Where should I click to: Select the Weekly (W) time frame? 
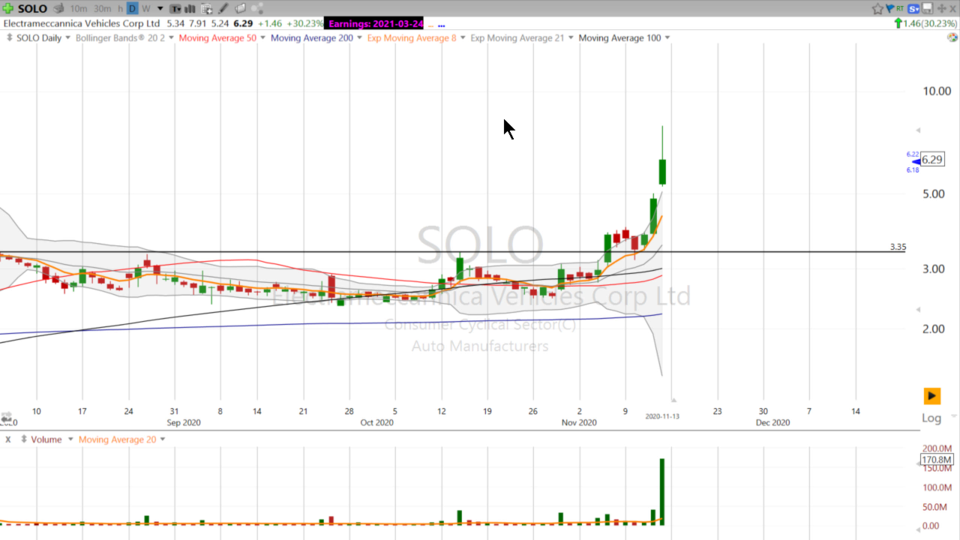pyautogui.click(x=146, y=9)
